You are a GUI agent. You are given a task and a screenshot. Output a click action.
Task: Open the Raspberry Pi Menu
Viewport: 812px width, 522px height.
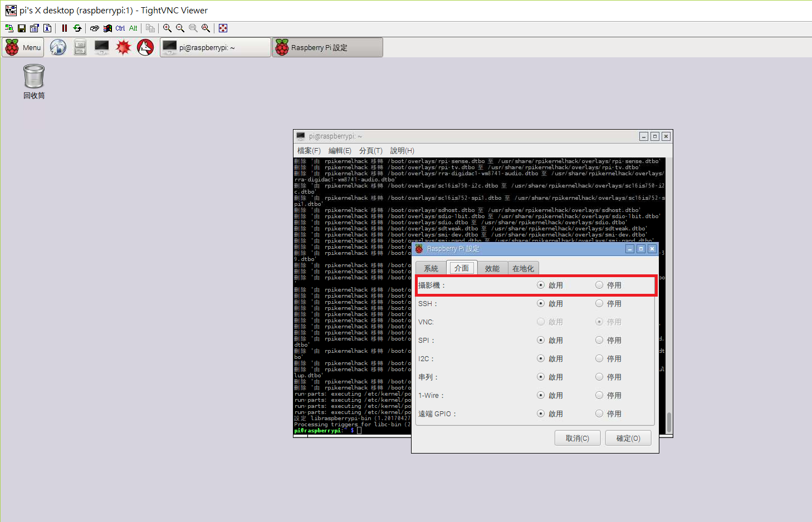point(23,47)
